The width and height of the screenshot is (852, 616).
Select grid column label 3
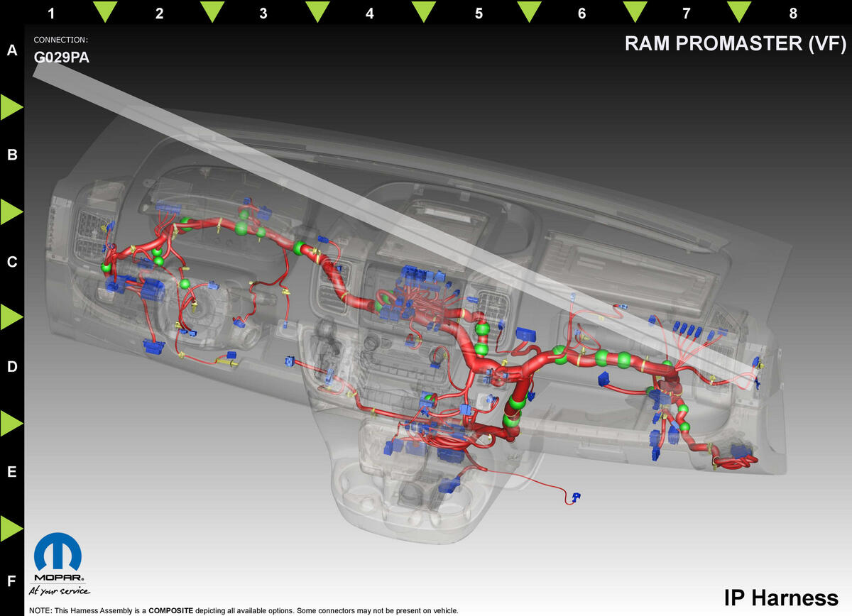point(263,13)
